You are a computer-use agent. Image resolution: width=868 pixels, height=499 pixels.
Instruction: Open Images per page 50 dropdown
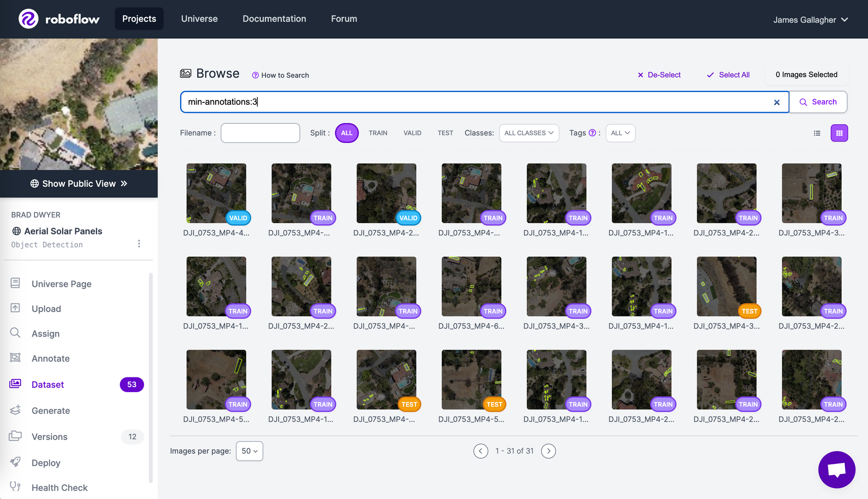pos(249,451)
